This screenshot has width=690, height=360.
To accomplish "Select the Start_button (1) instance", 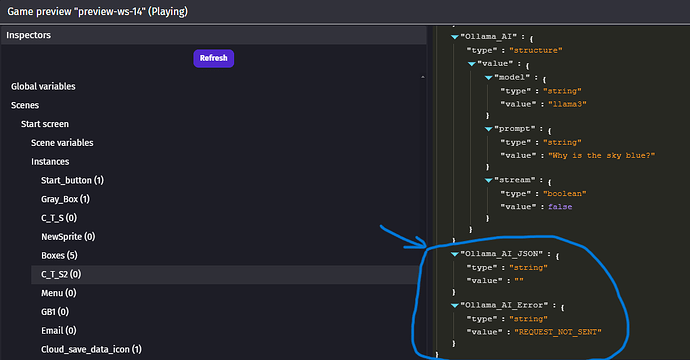I will tap(73, 180).
